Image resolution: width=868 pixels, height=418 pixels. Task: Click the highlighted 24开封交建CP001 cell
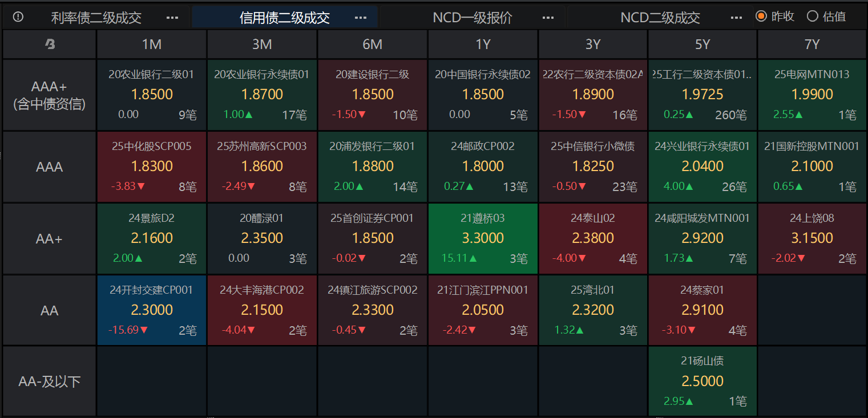[151, 310]
